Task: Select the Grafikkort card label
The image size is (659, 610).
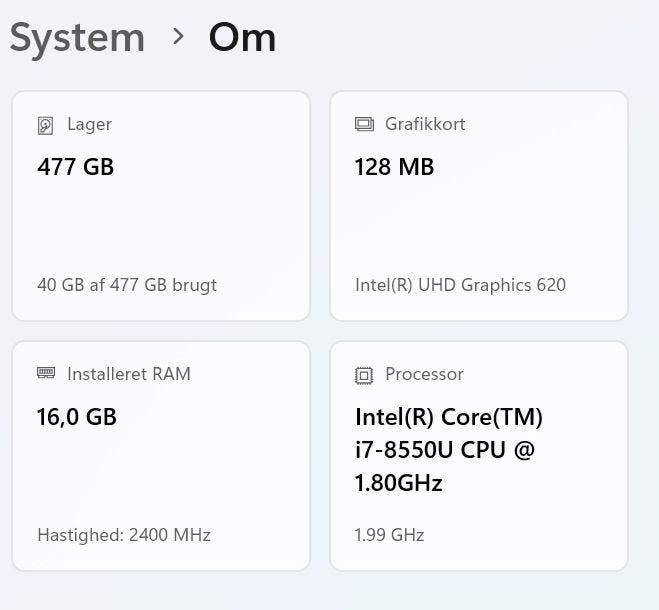Action: 425,125
